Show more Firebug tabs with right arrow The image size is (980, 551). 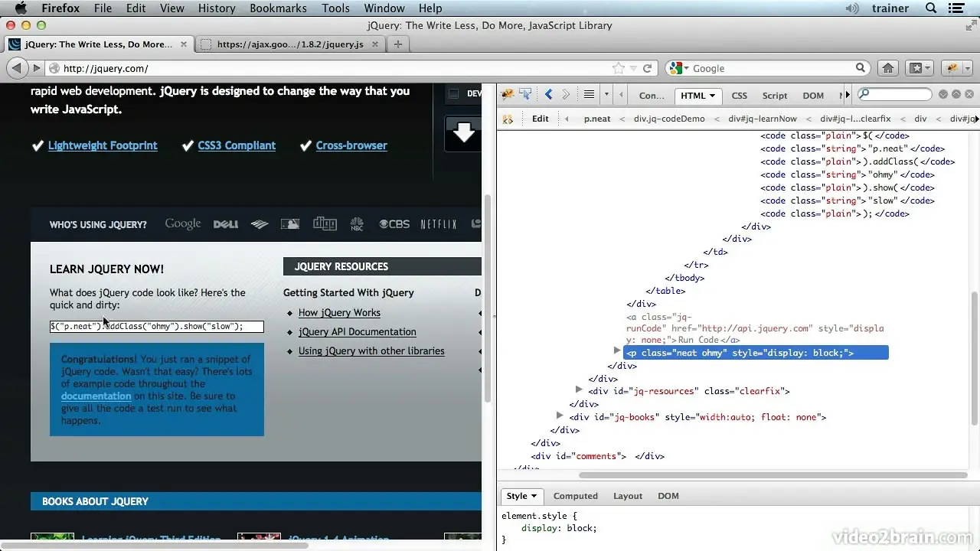click(x=848, y=95)
